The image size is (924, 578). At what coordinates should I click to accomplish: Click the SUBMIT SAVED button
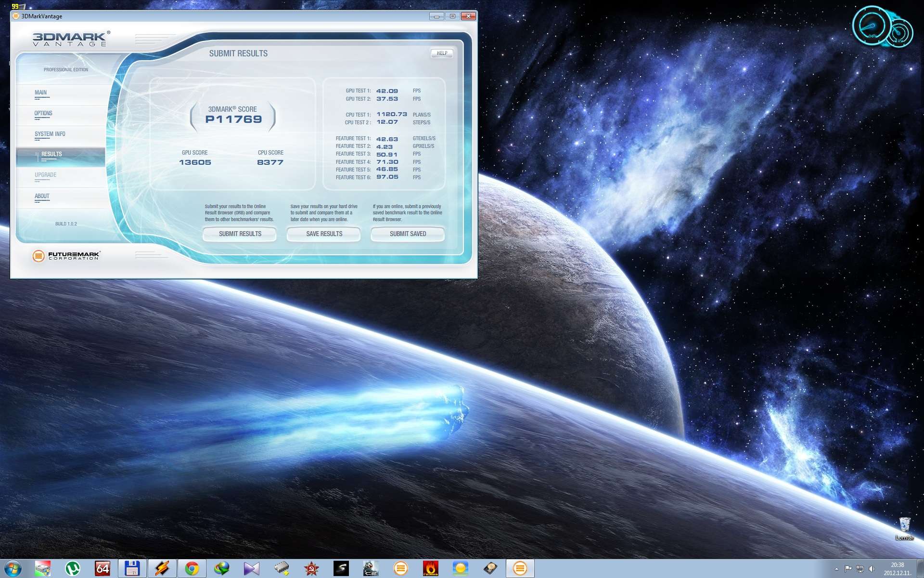(408, 234)
